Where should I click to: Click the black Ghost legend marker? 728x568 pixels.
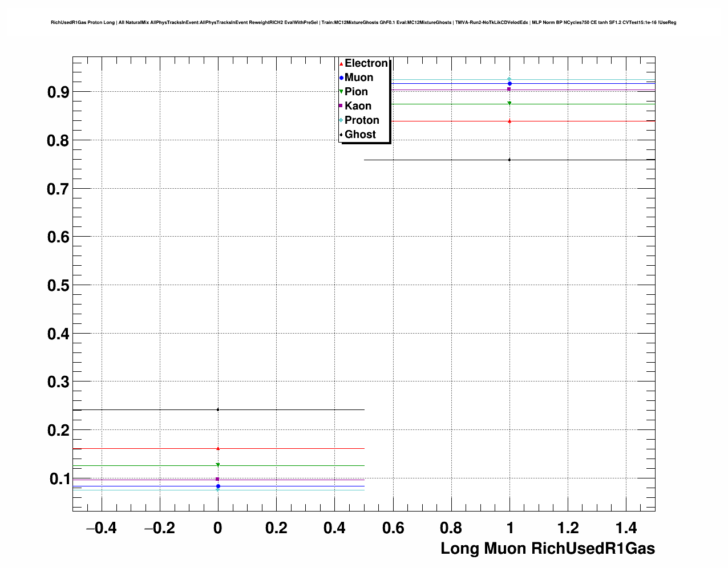click(x=341, y=135)
